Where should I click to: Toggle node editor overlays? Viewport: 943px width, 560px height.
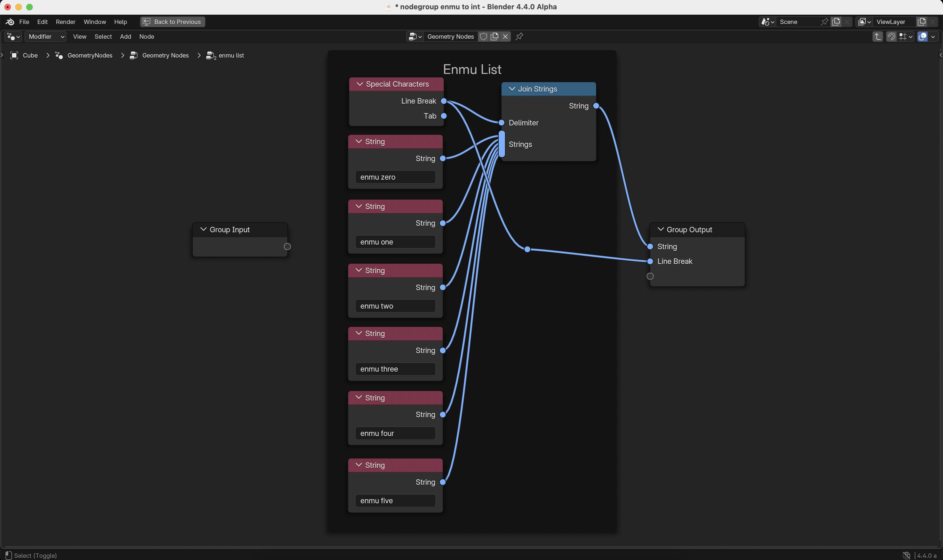(923, 37)
